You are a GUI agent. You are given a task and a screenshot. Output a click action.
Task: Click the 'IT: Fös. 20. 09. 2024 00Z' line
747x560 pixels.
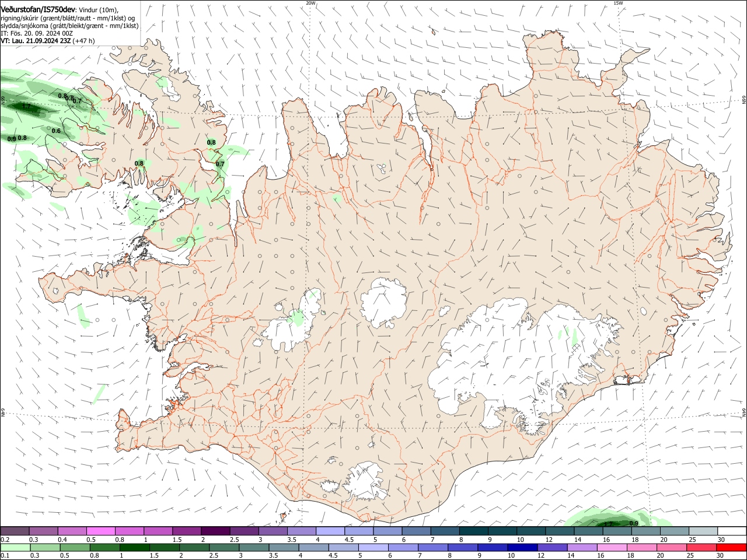37,33
